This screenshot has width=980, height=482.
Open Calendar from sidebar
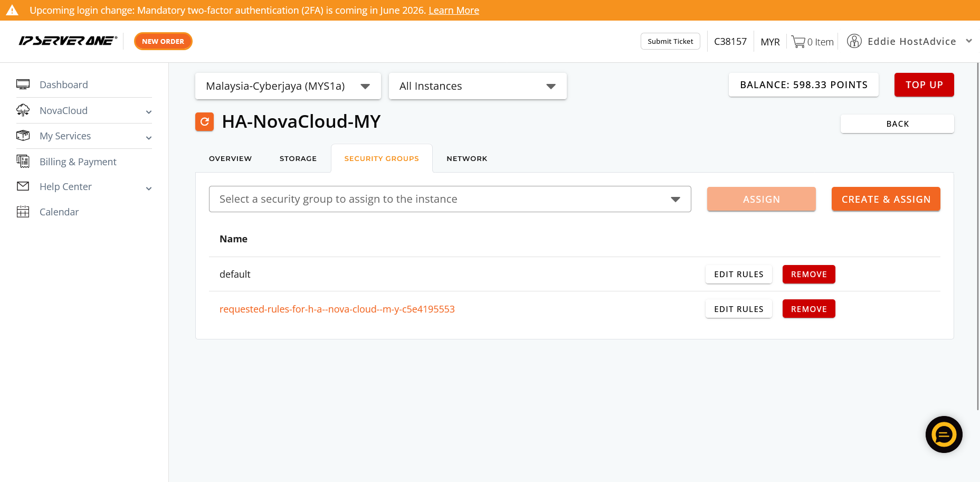click(x=59, y=212)
